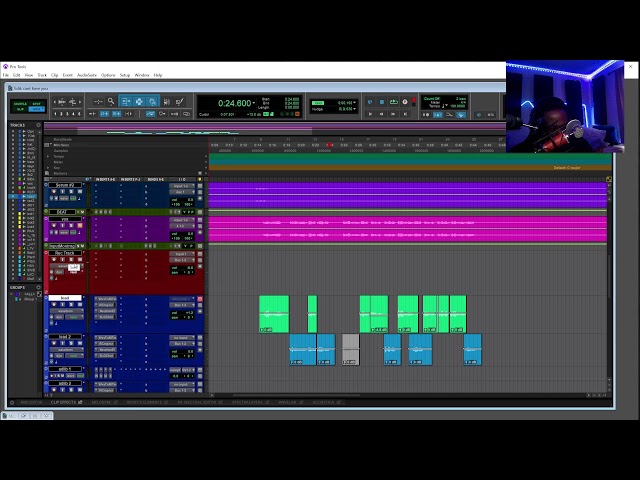Enable Grid edit mode
The image size is (640, 480).
pyautogui.click(x=36, y=109)
